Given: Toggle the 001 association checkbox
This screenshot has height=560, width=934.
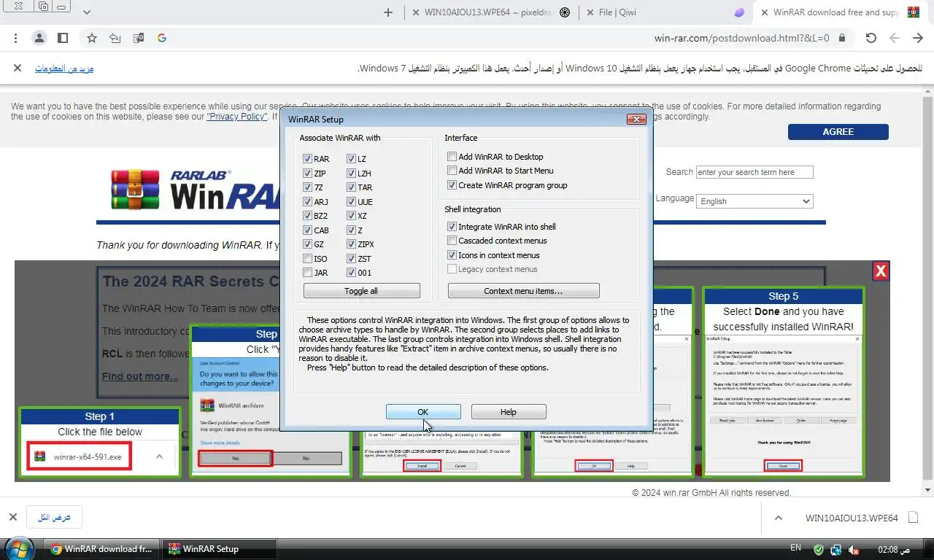Looking at the screenshot, I should (351, 273).
